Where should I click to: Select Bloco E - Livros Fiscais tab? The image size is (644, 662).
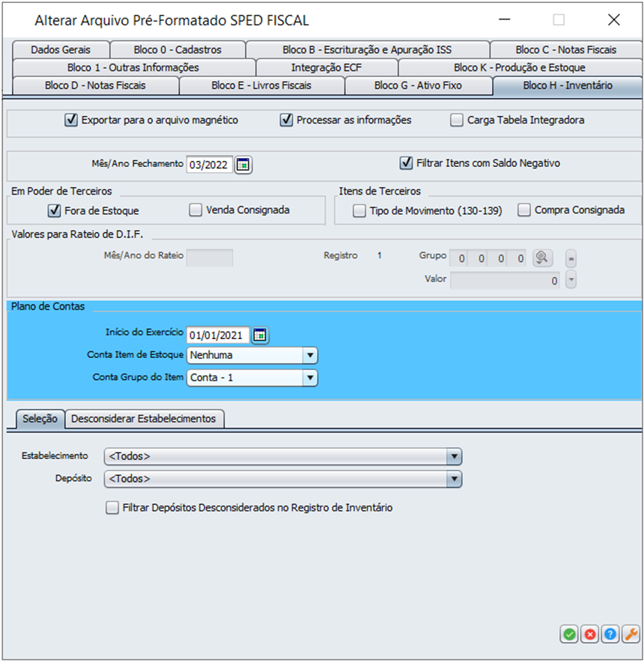click(262, 85)
